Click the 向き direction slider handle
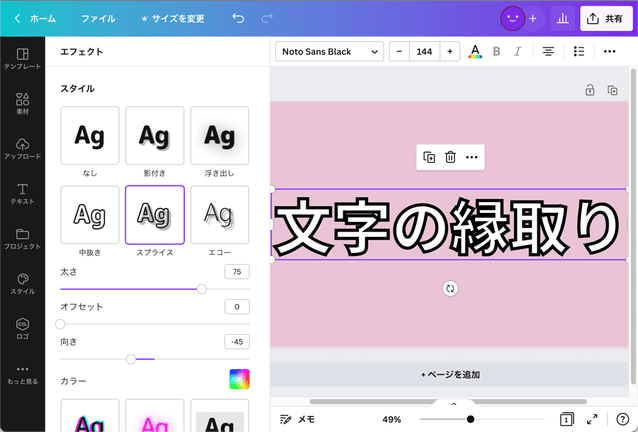The width and height of the screenshot is (638, 432). click(x=131, y=359)
